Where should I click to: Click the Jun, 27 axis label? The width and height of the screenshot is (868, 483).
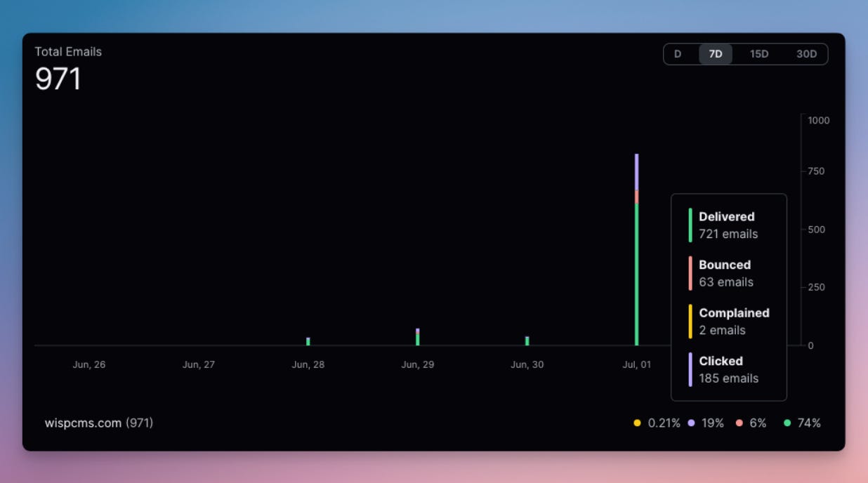[x=199, y=364]
